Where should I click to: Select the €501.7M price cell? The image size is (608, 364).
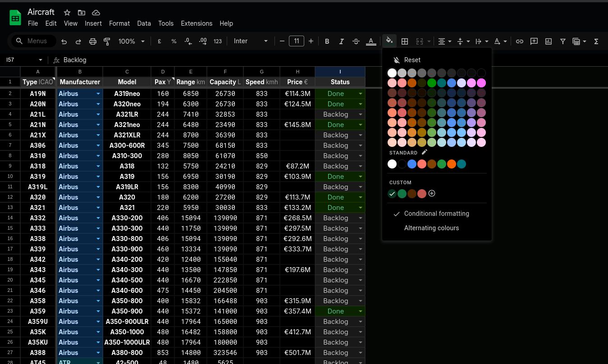297,353
